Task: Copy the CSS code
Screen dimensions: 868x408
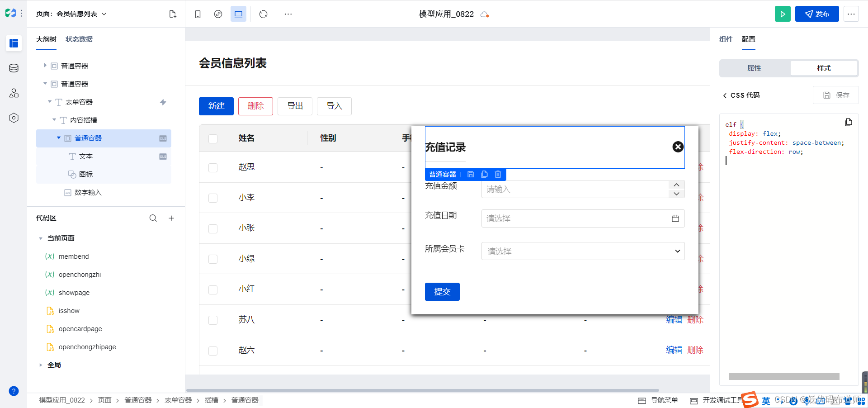Action: 849,122
